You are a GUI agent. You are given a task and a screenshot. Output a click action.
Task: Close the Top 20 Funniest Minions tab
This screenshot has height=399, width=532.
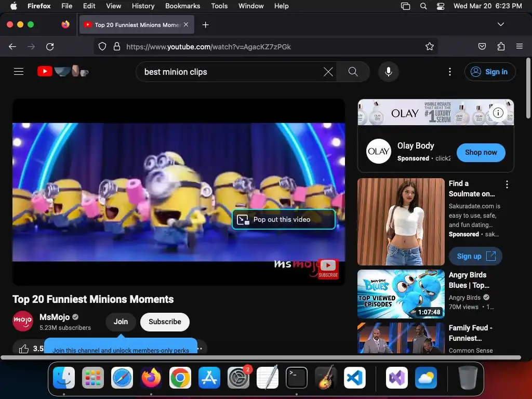click(x=186, y=24)
